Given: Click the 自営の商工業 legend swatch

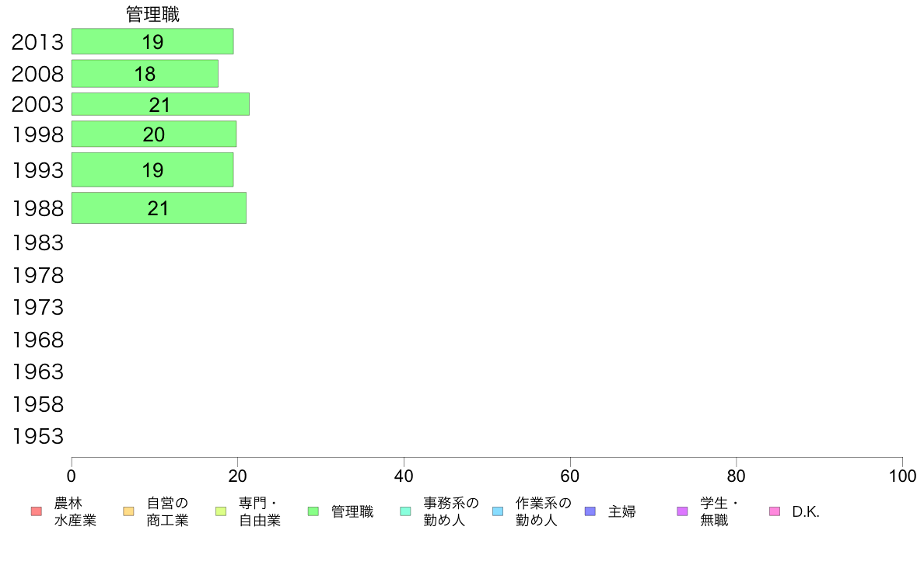Looking at the screenshot, I should click(x=128, y=511).
